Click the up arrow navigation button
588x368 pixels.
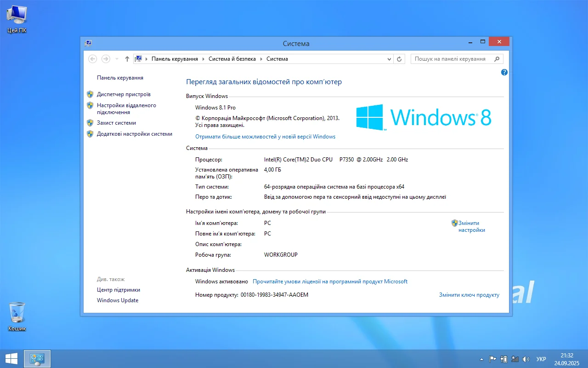pos(127,59)
